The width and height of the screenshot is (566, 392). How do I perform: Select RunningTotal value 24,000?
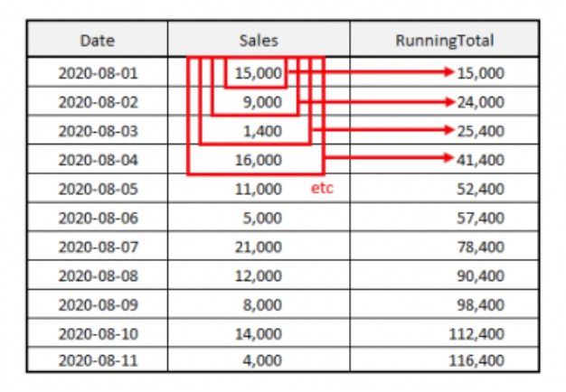pos(481,102)
